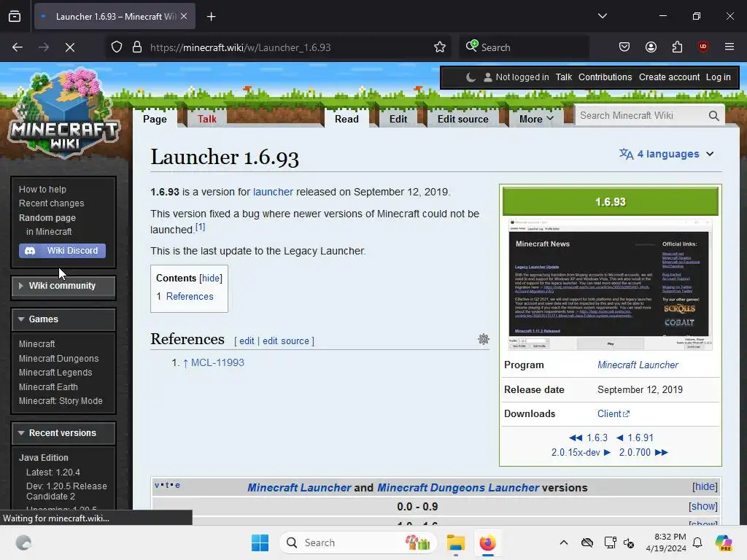
Task: Jump up from reference arrow
Action: (185, 363)
